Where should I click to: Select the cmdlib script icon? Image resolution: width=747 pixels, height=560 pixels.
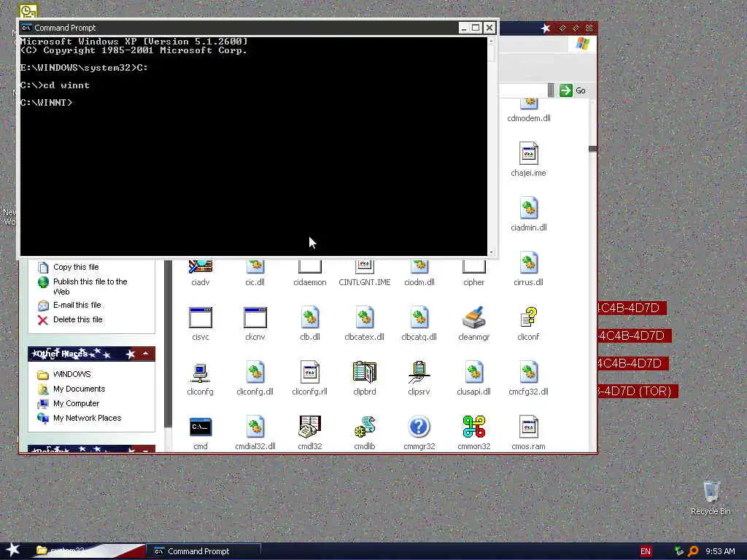(x=365, y=427)
